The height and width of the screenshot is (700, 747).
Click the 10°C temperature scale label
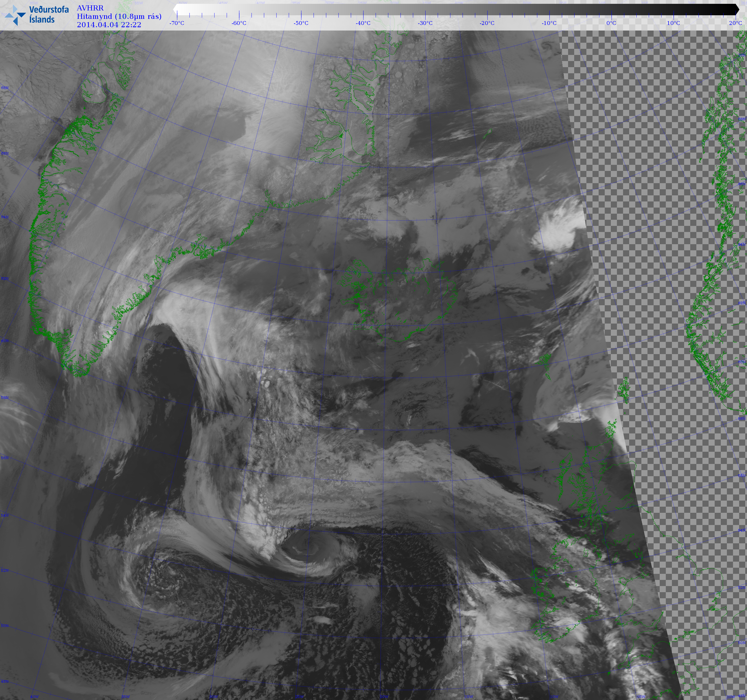(673, 23)
